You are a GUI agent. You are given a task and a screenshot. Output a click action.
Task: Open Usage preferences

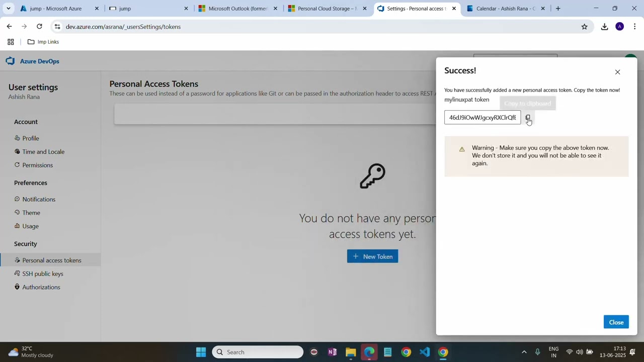click(30, 226)
